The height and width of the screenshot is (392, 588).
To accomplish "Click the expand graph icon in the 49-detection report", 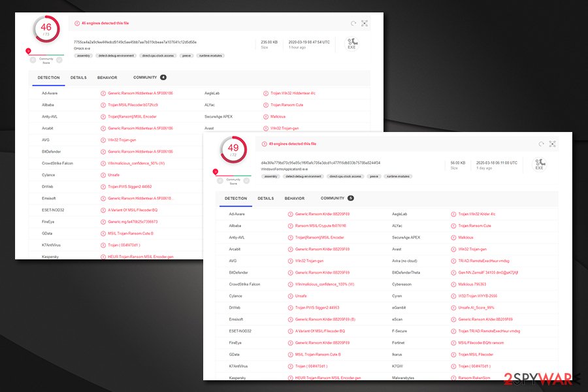I will pos(552,144).
